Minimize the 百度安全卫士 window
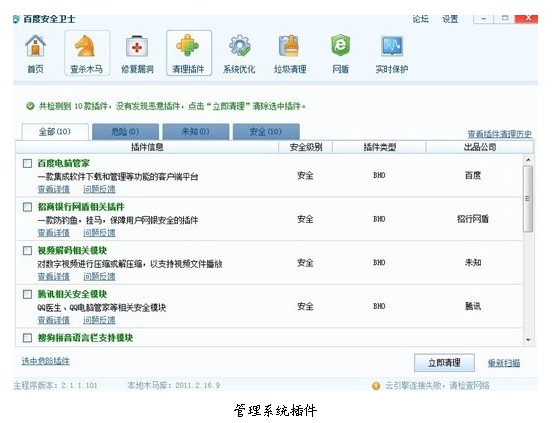 point(483,19)
